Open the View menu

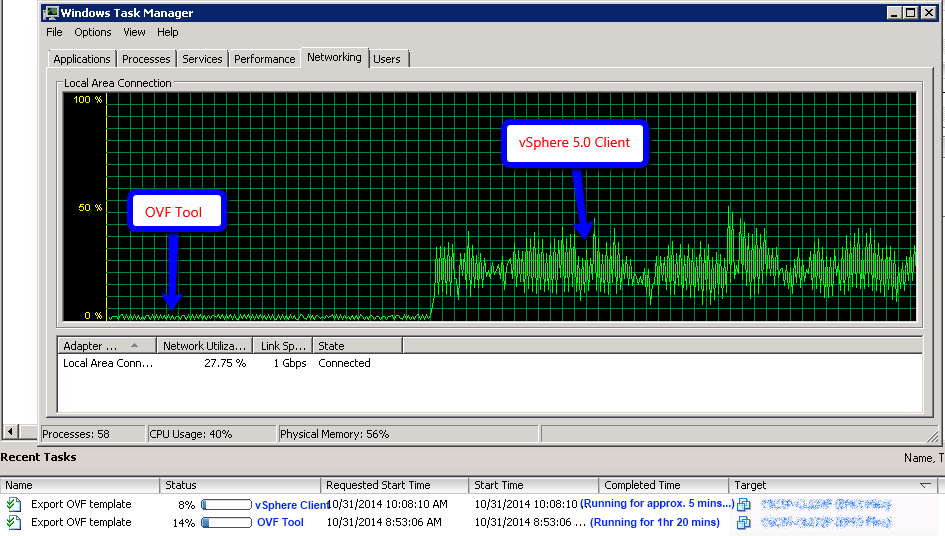134,32
